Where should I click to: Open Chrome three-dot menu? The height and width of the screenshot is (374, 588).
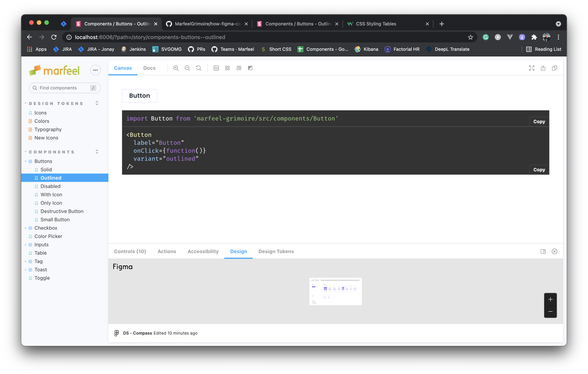coord(558,37)
